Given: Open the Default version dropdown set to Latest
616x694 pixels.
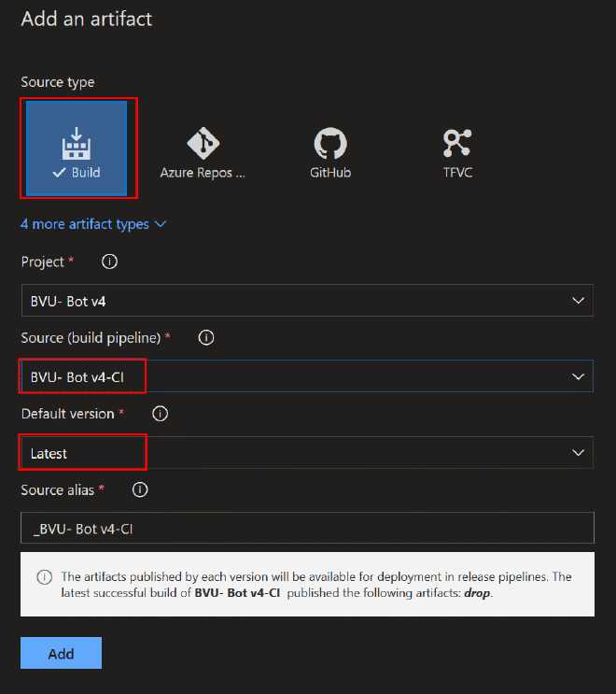Looking at the screenshot, I should click(x=307, y=453).
